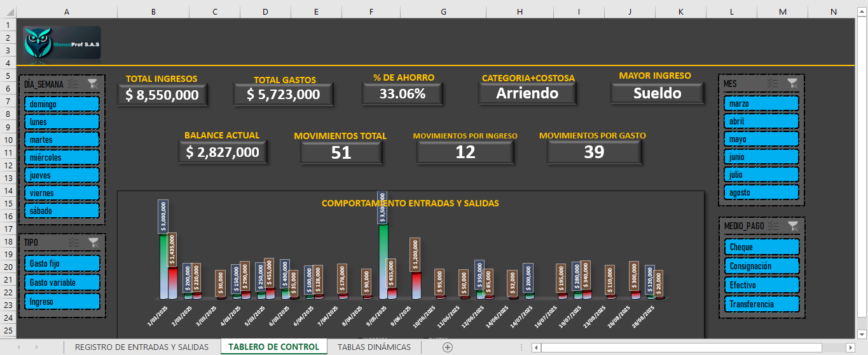Filter by the month of mayo
This screenshot has width=868, height=355.
761,139
